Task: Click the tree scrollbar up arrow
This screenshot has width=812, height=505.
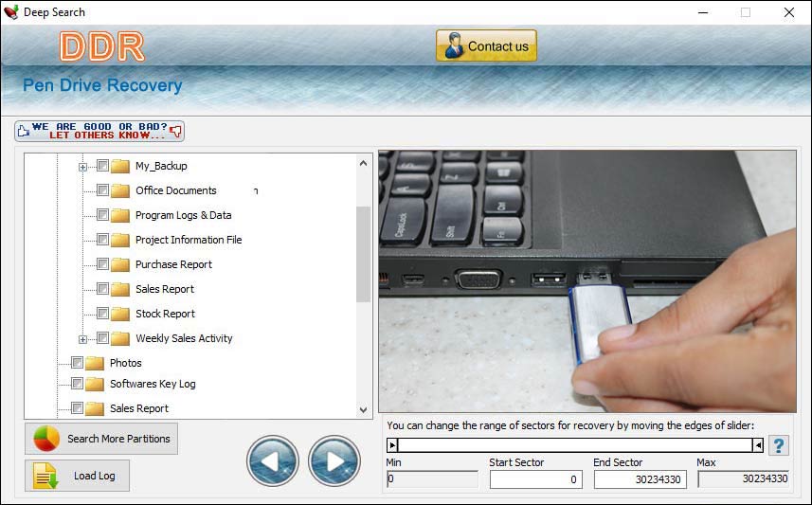Action: pyautogui.click(x=363, y=163)
